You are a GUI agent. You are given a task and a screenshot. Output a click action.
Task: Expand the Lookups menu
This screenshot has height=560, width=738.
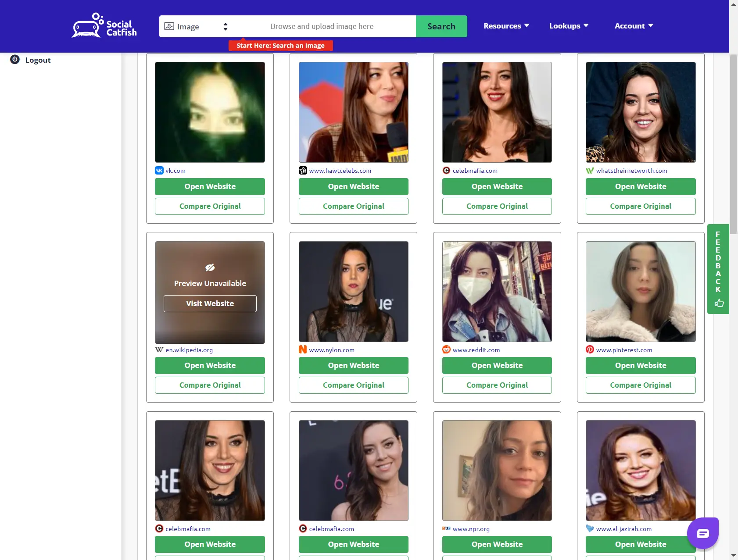click(x=568, y=26)
